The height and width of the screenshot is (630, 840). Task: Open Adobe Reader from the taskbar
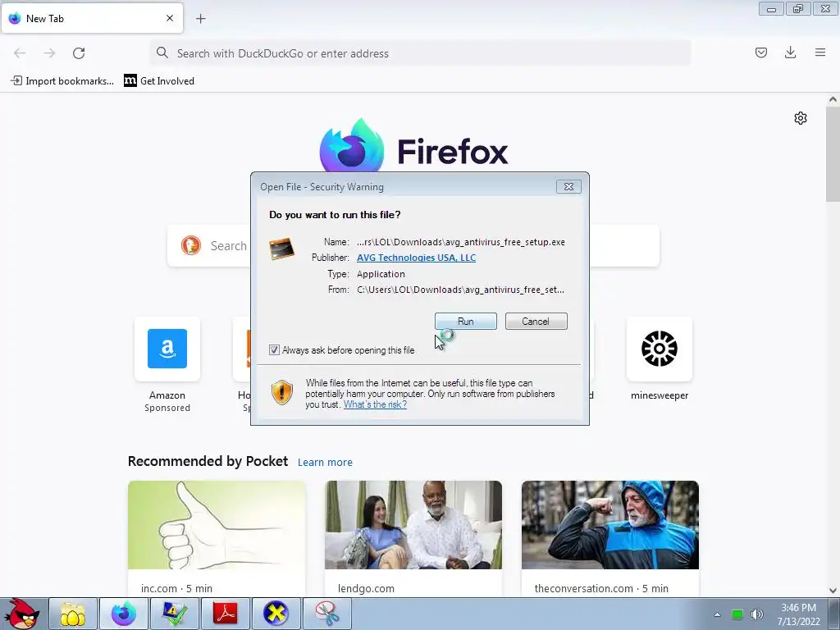coord(225,614)
